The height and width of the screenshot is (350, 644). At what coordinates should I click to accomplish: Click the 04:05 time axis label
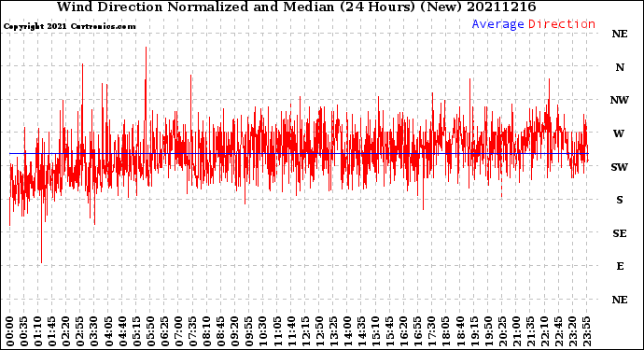(108, 331)
